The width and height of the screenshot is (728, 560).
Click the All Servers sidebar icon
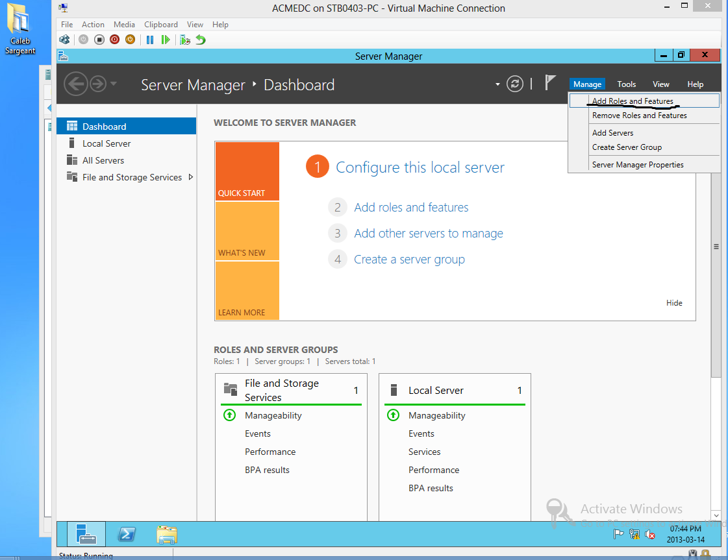[x=72, y=160]
